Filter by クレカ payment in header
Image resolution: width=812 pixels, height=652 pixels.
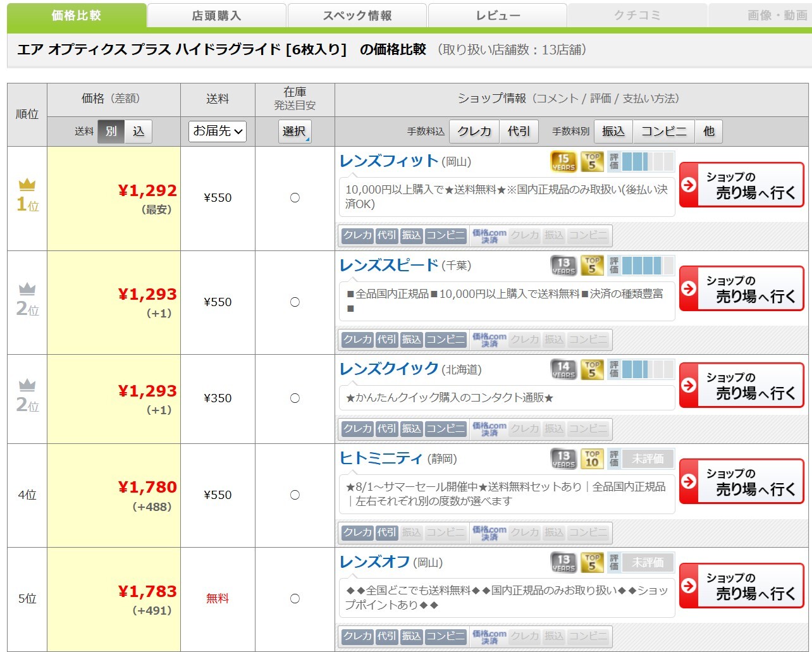pyautogui.click(x=474, y=131)
